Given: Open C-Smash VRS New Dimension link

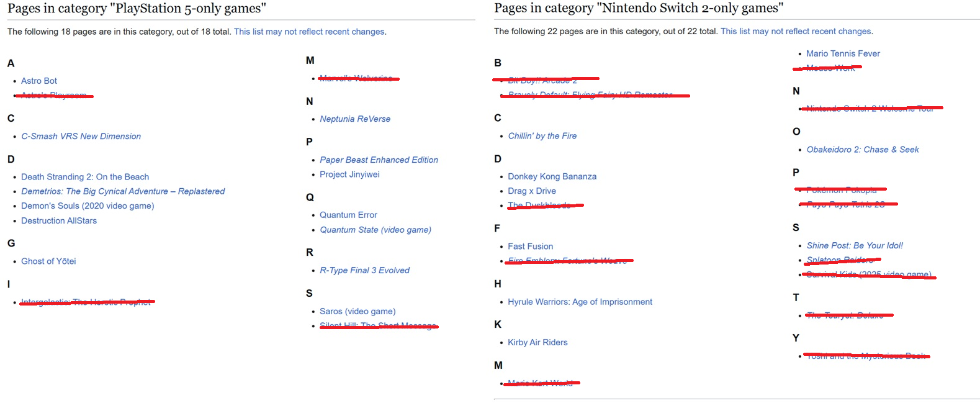Looking at the screenshot, I should pyautogui.click(x=81, y=136).
